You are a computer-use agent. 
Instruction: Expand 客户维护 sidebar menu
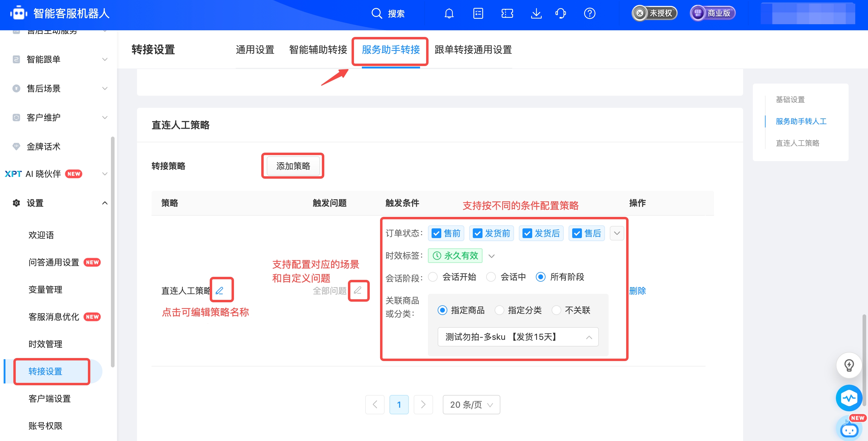[105, 118]
